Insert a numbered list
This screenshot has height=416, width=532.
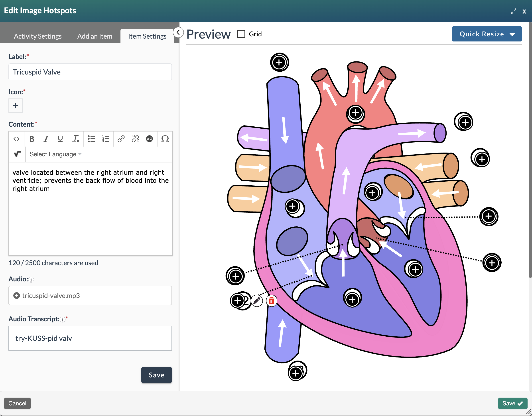point(106,139)
